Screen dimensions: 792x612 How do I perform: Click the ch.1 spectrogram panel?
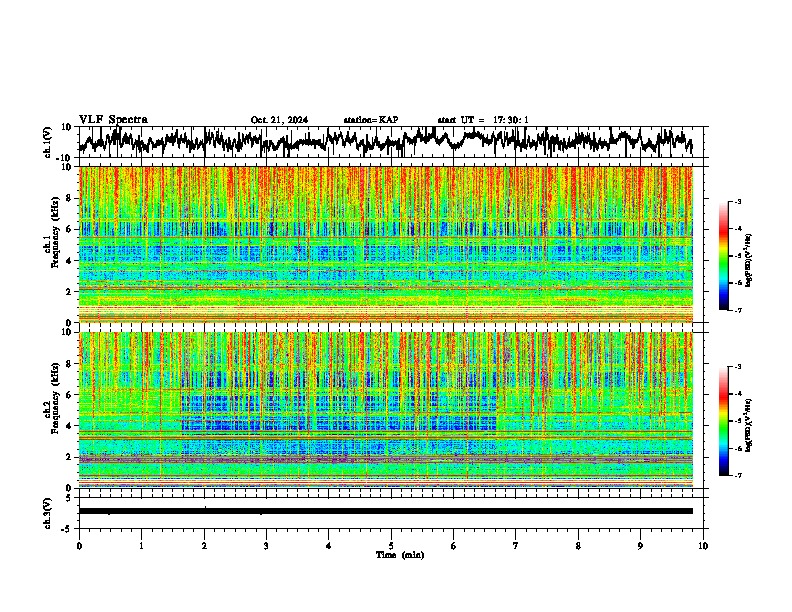[x=386, y=244]
